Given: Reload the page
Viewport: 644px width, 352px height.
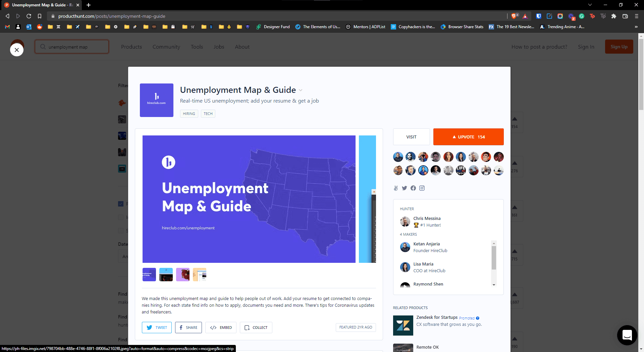Looking at the screenshot, I should coord(29,16).
